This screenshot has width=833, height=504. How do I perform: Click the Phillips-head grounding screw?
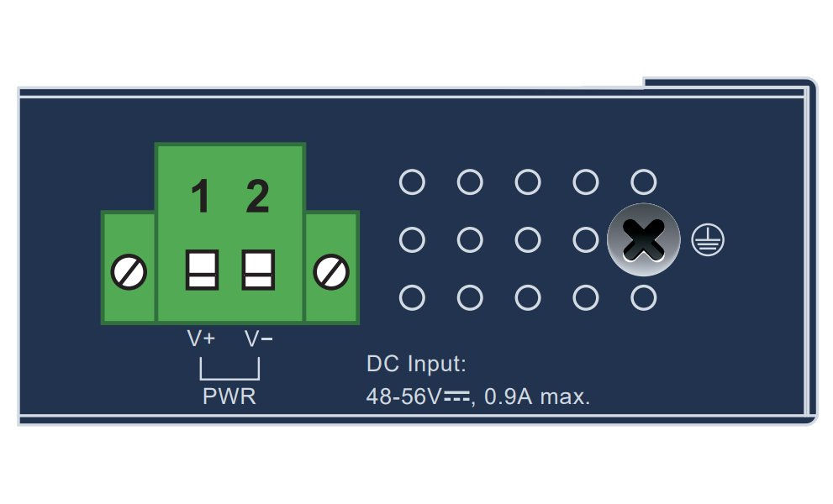point(643,240)
